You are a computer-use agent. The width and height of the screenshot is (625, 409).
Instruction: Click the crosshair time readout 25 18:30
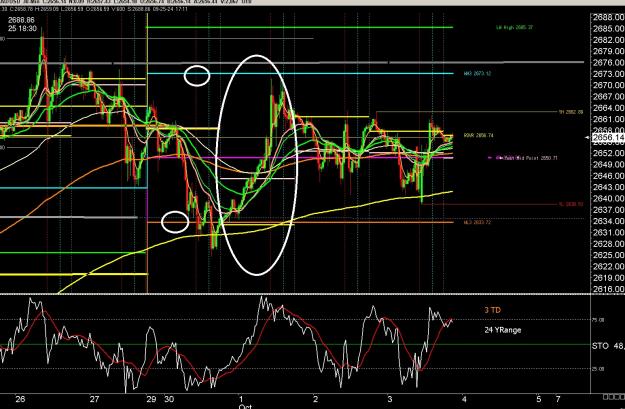22,29
